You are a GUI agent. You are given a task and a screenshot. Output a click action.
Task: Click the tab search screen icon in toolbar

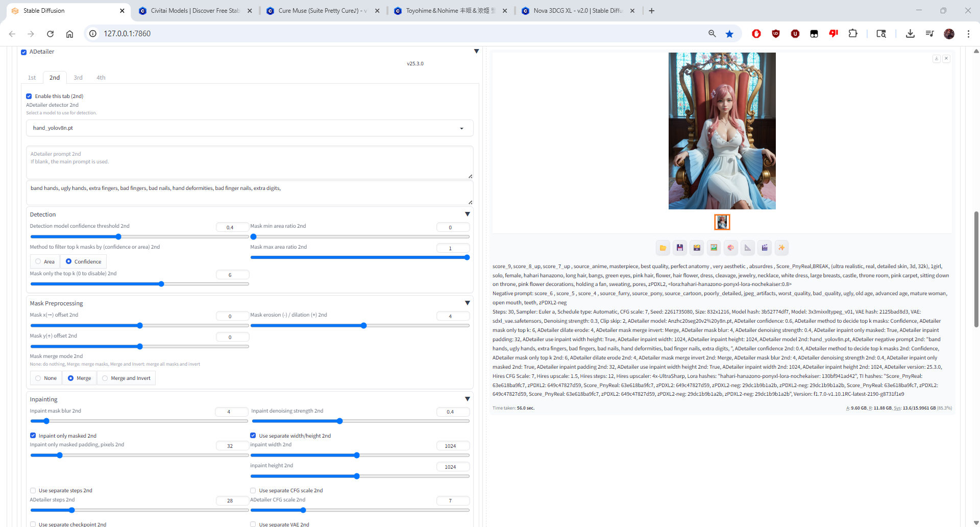(x=881, y=34)
